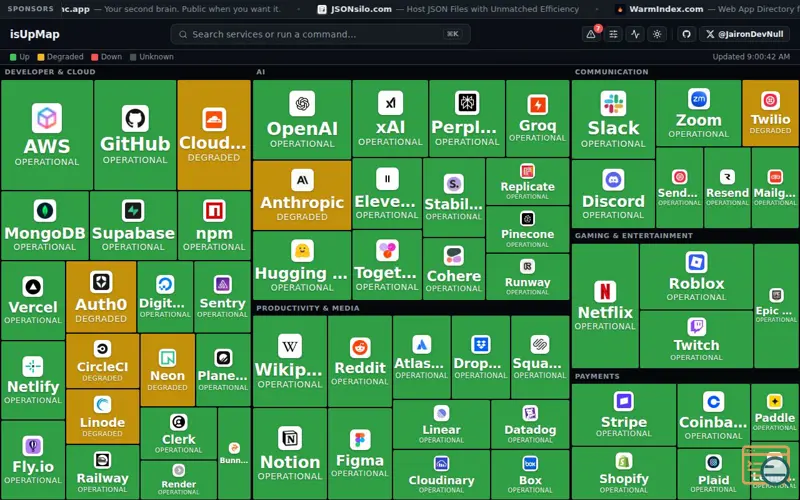The width and height of the screenshot is (800, 500).
Task: Click the Wikipedia W icon
Action: click(x=290, y=346)
